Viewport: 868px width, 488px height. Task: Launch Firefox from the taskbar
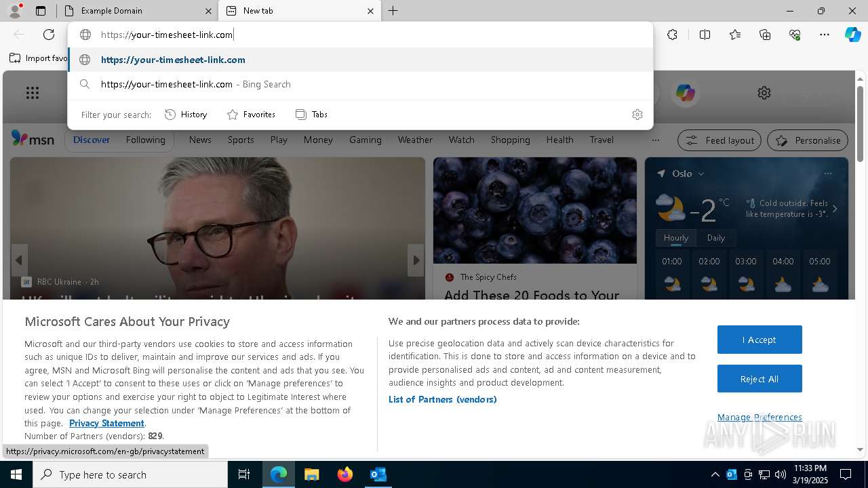tap(345, 474)
